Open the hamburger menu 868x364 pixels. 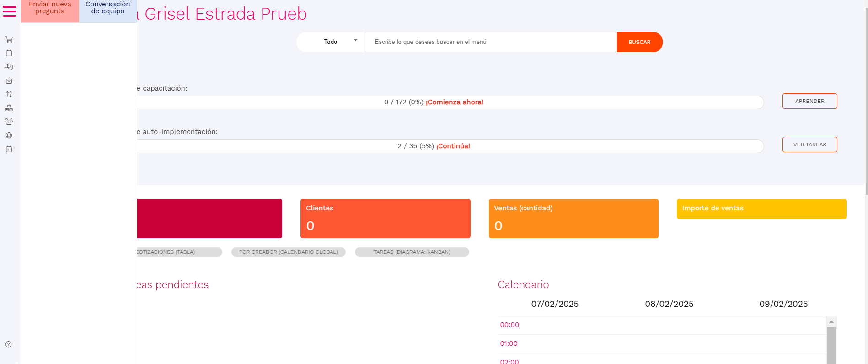tap(10, 11)
